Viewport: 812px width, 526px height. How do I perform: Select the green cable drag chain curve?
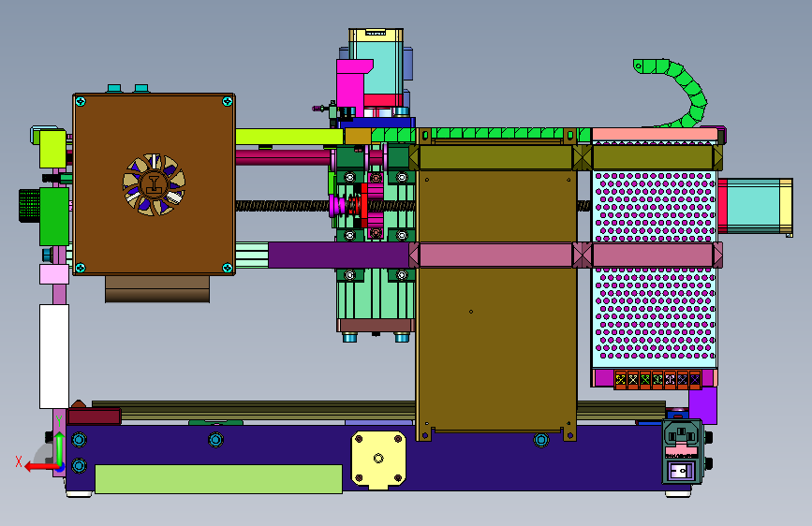[673, 92]
